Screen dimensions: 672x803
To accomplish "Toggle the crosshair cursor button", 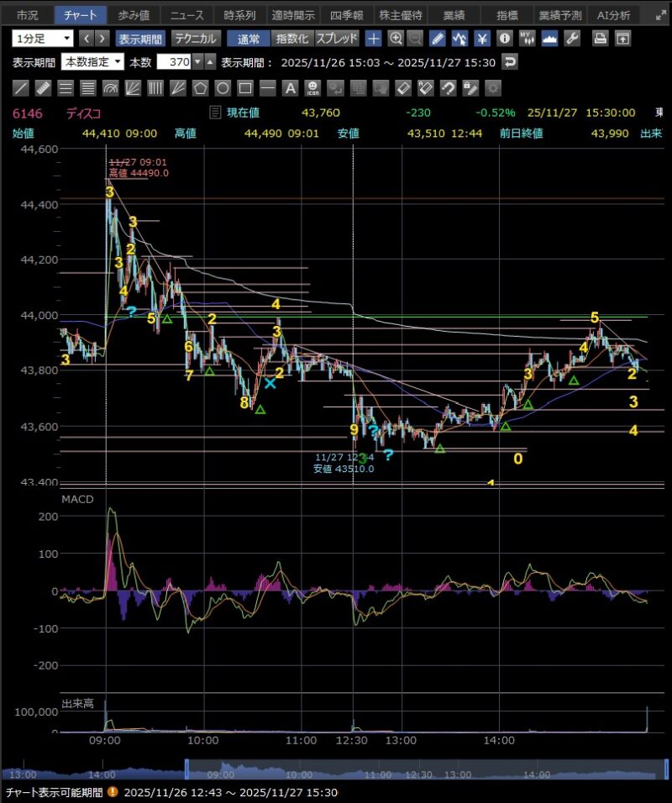I will pos(374,39).
